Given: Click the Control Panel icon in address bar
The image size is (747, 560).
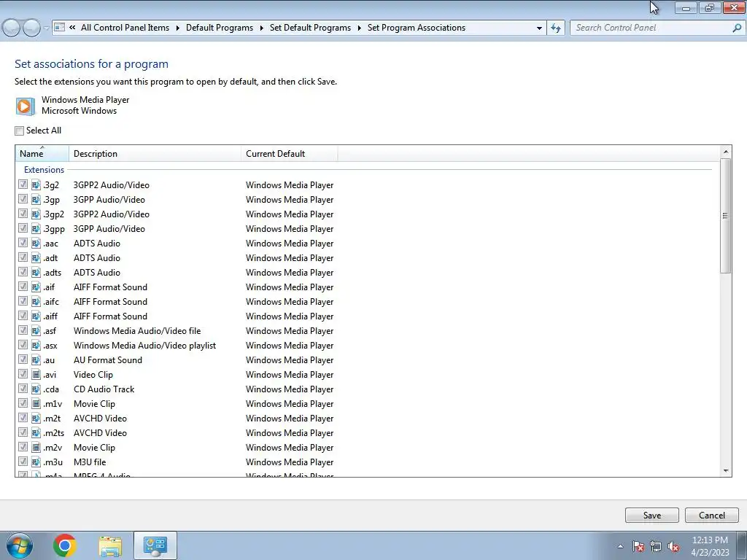Looking at the screenshot, I should coord(59,28).
